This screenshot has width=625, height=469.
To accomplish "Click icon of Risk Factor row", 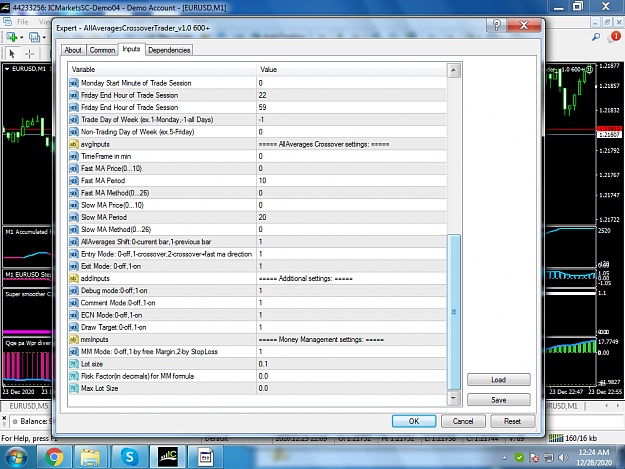I will click(74, 376).
